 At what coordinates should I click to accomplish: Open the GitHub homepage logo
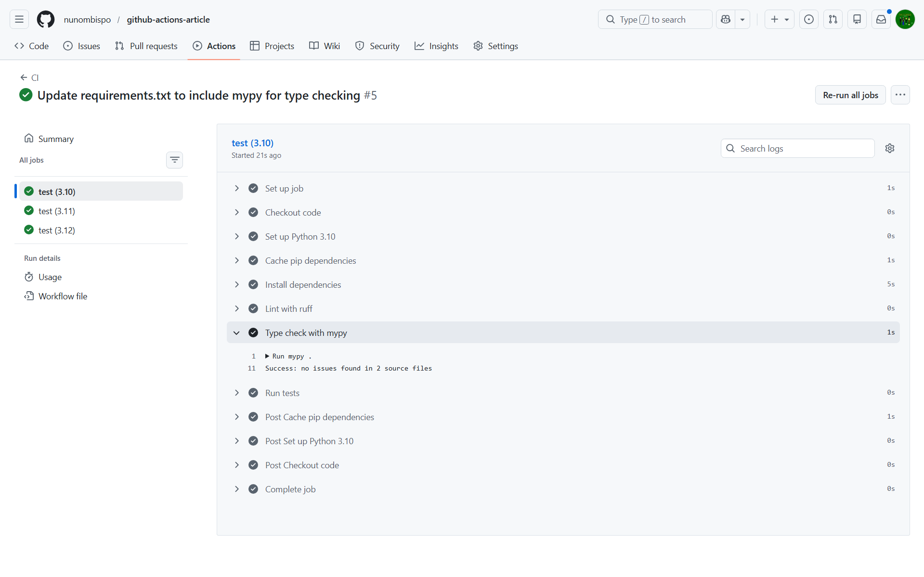pos(46,19)
